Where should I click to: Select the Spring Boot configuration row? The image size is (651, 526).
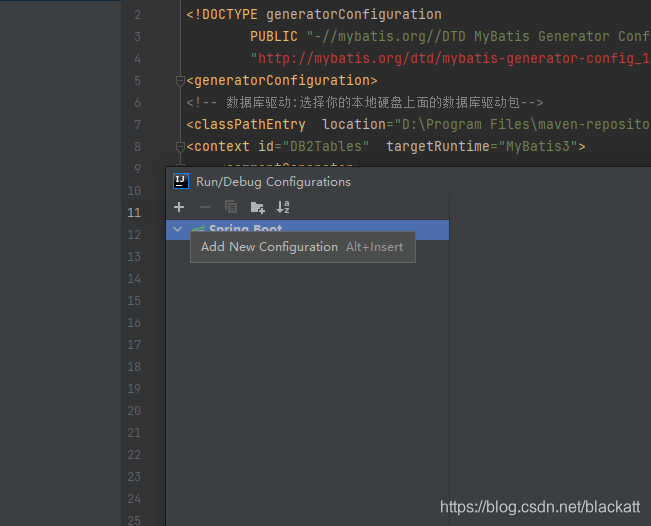click(x=307, y=230)
